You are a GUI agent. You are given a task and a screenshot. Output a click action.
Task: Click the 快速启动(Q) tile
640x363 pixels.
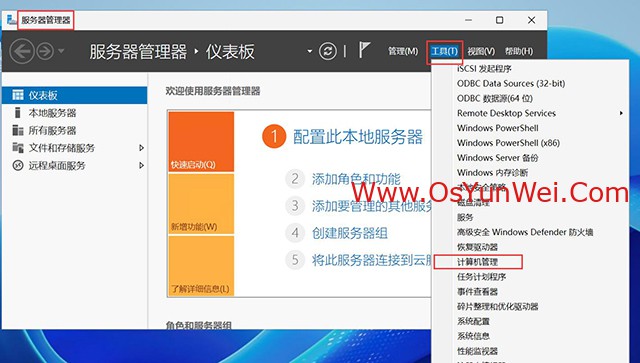pyautogui.click(x=201, y=141)
